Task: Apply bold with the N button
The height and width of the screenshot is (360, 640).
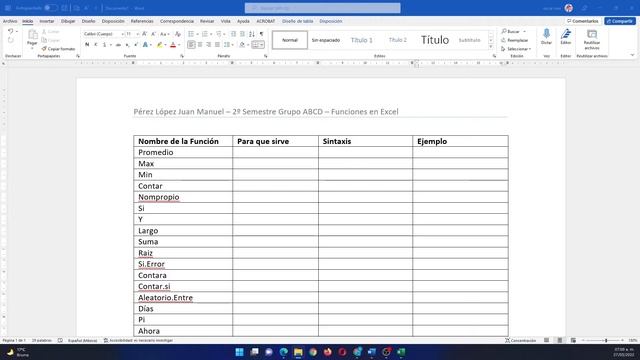Action: (x=87, y=45)
